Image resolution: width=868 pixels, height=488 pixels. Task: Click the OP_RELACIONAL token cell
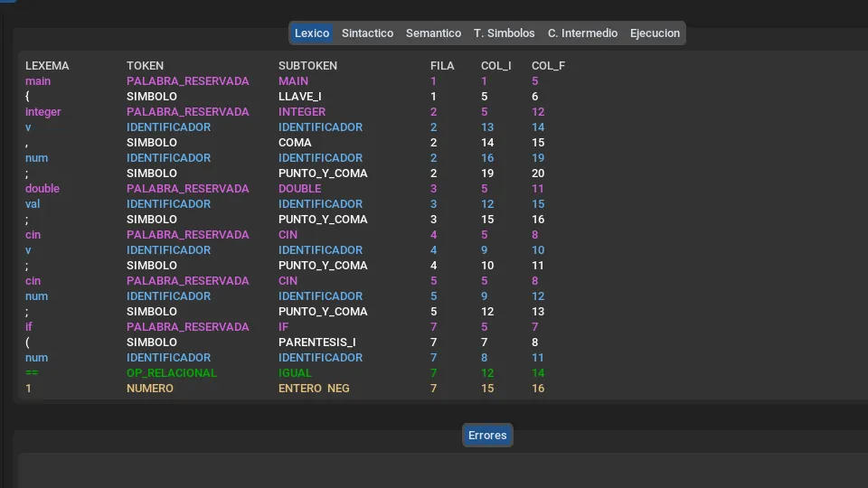pyautogui.click(x=172, y=373)
